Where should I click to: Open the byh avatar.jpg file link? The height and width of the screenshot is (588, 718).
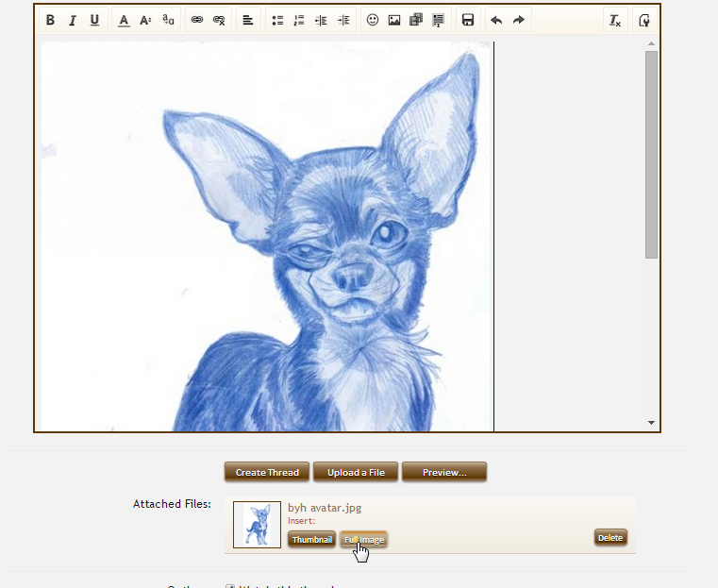325,508
